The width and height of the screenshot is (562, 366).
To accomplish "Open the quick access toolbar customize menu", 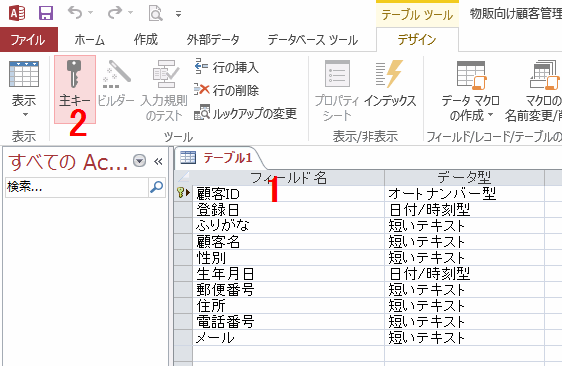I will [178, 14].
